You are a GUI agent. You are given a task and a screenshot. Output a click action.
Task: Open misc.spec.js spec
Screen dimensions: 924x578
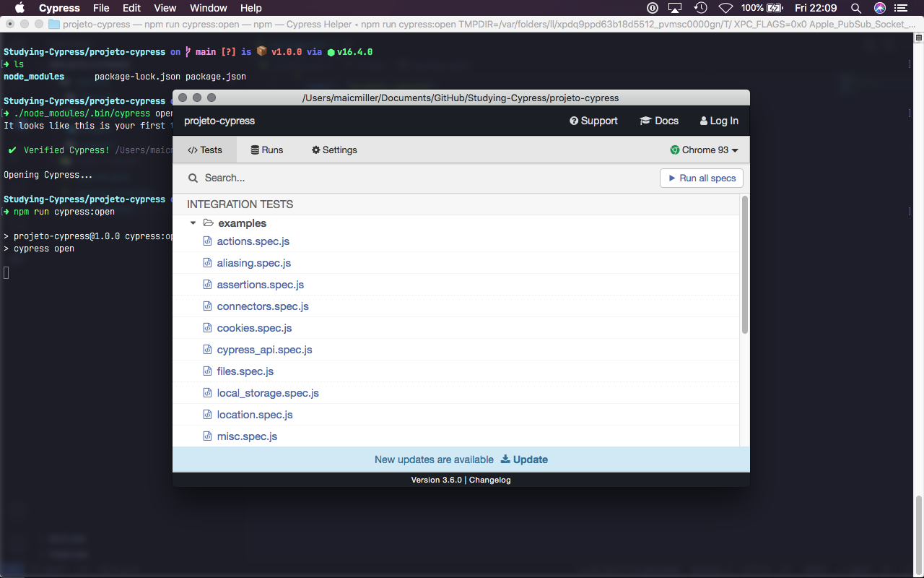[247, 436]
